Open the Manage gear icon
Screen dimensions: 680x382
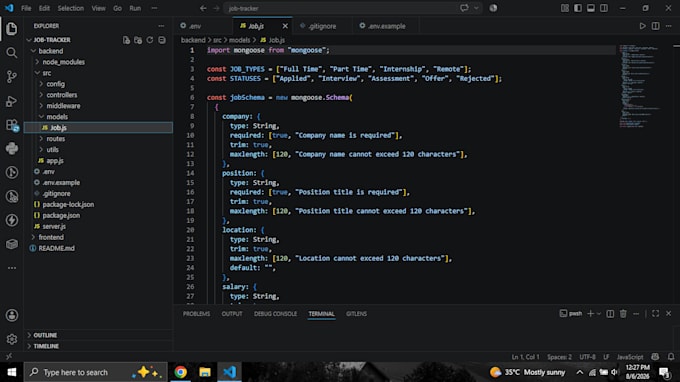coord(12,339)
